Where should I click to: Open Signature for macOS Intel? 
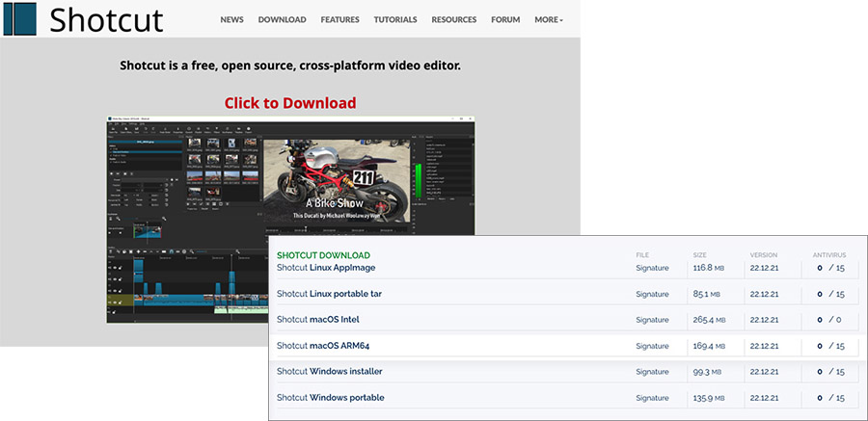[x=652, y=320]
